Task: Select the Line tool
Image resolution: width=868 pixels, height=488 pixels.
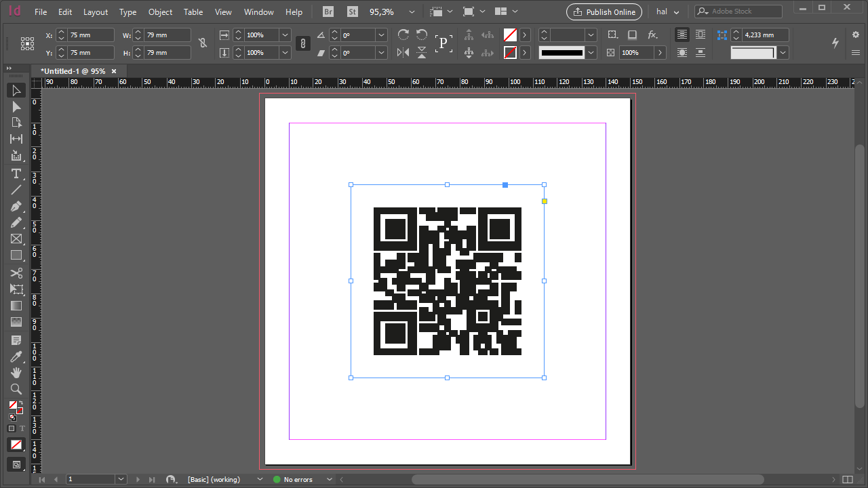Action: point(16,190)
